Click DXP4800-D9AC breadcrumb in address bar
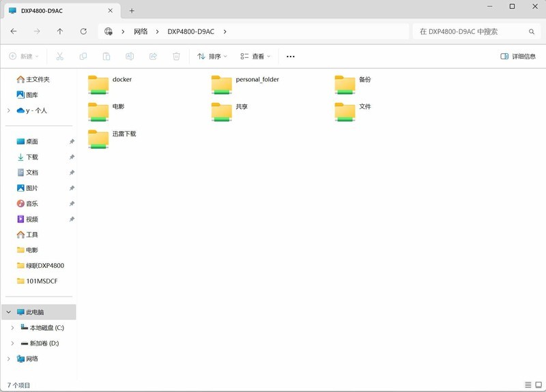Screen dimensions: 546x392 tap(191, 31)
